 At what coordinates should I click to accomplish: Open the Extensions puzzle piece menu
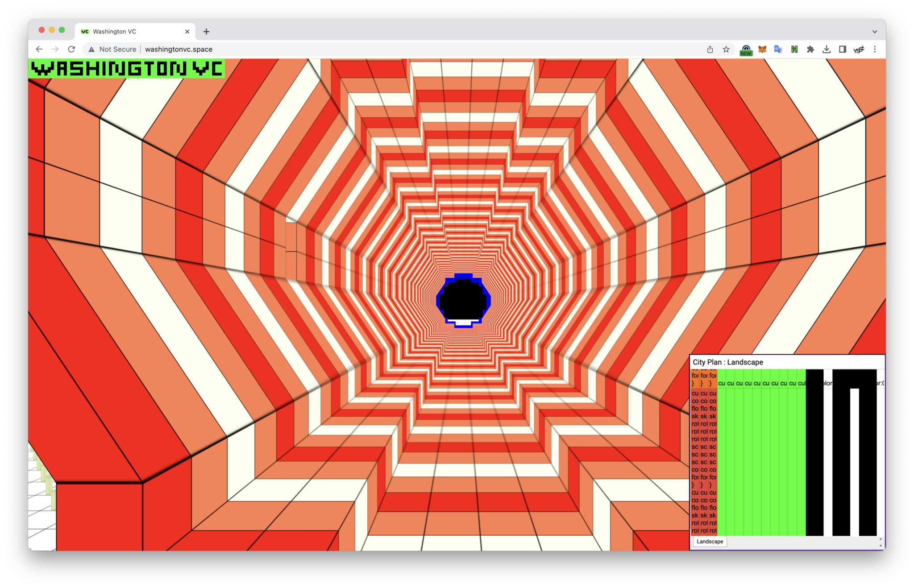coord(810,49)
